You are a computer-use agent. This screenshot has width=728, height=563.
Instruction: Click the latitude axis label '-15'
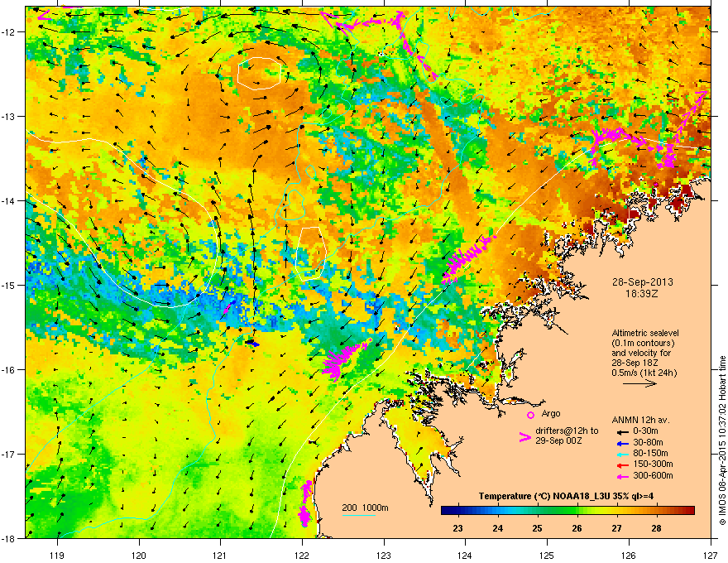[x=9, y=285]
